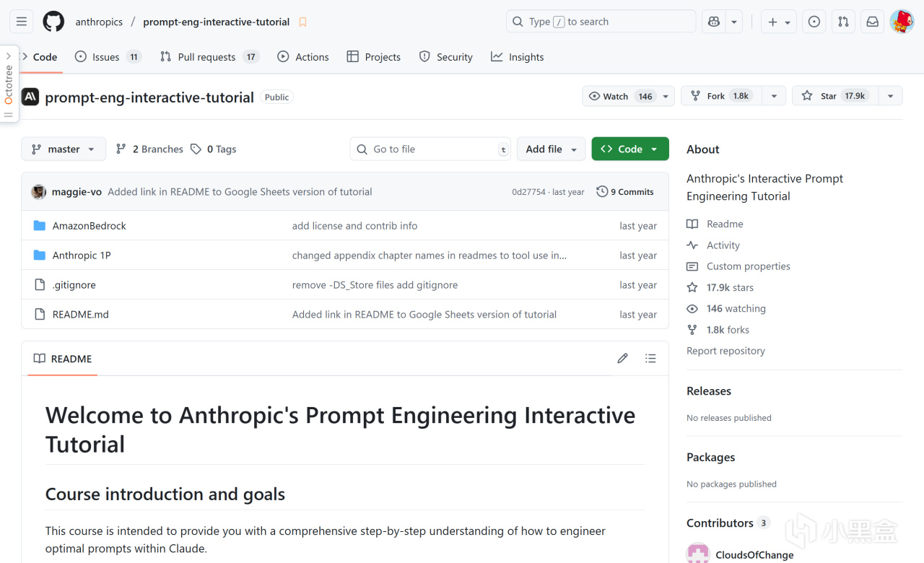Open the .gitignore file name
This screenshot has width=924, height=563.
pos(74,285)
